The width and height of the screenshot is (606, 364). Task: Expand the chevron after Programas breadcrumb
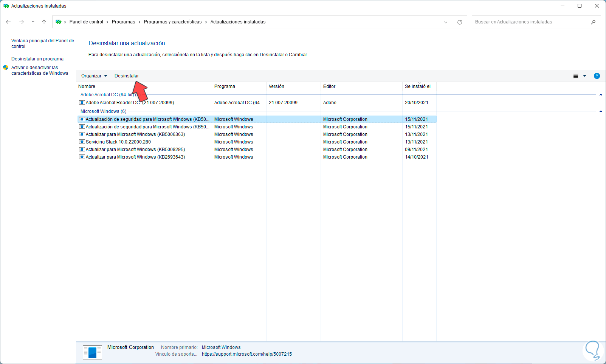139,22
